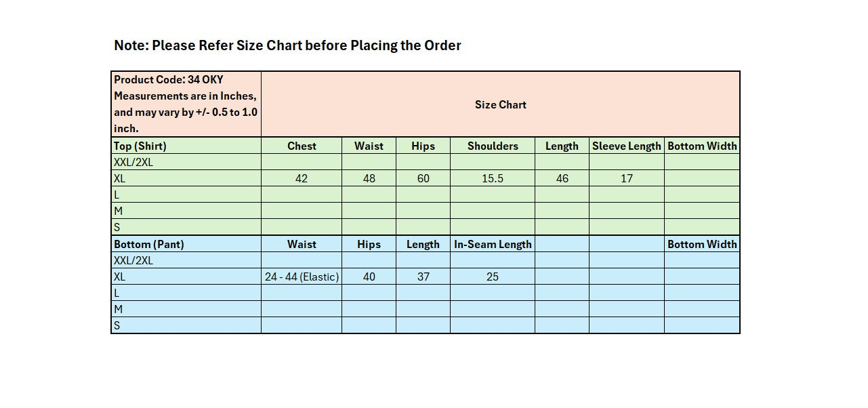Click the Bottom (Pant) section header

tap(149, 244)
